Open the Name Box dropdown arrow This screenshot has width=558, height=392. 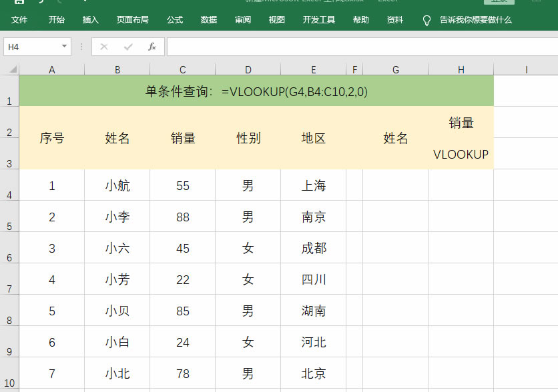(x=64, y=47)
